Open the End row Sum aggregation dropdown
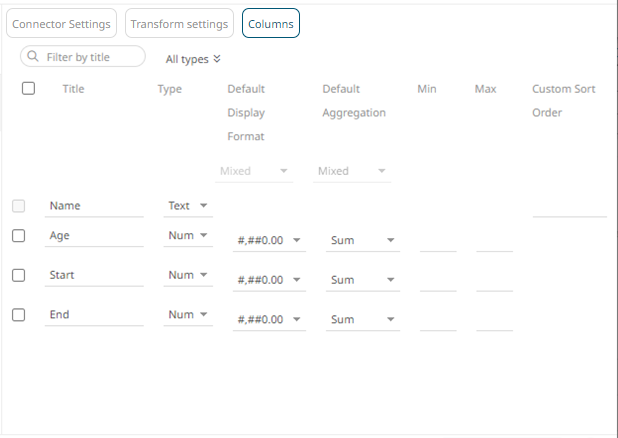This screenshot has width=618, height=438. click(x=363, y=320)
